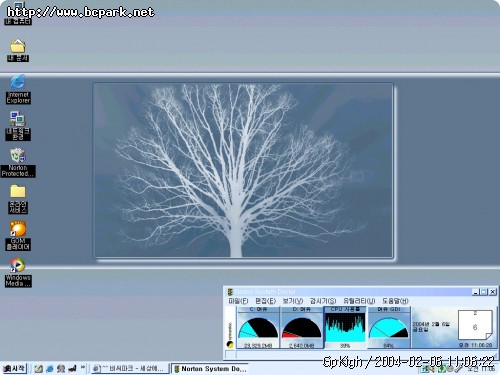Open the 도움말(H) menu in Norton System Doctor
Viewport: 500px width, 375px height.
[x=395, y=301]
